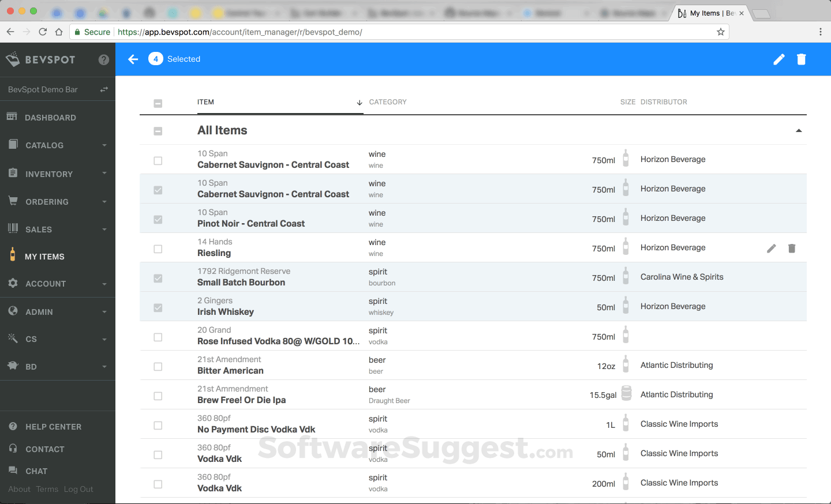This screenshot has width=831, height=504.
Task: Click the edit pencil on the 14 Hands Riesling row
Action: coord(772,248)
